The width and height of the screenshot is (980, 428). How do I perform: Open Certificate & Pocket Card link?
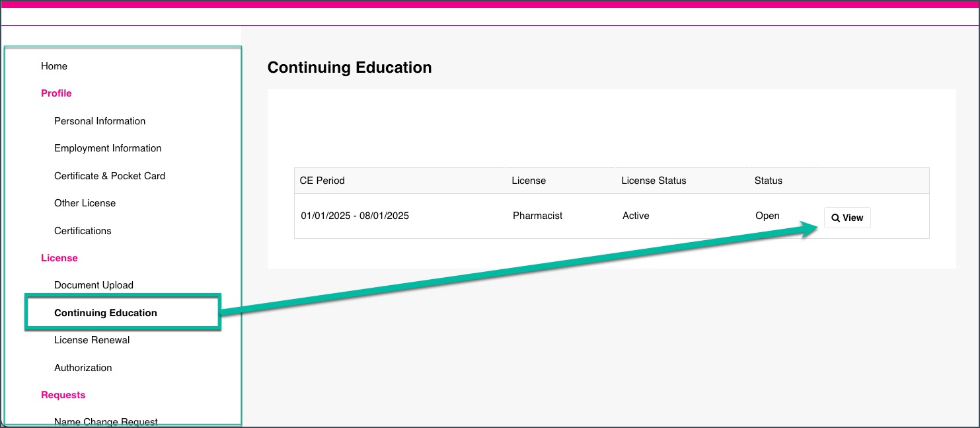[110, 176]
